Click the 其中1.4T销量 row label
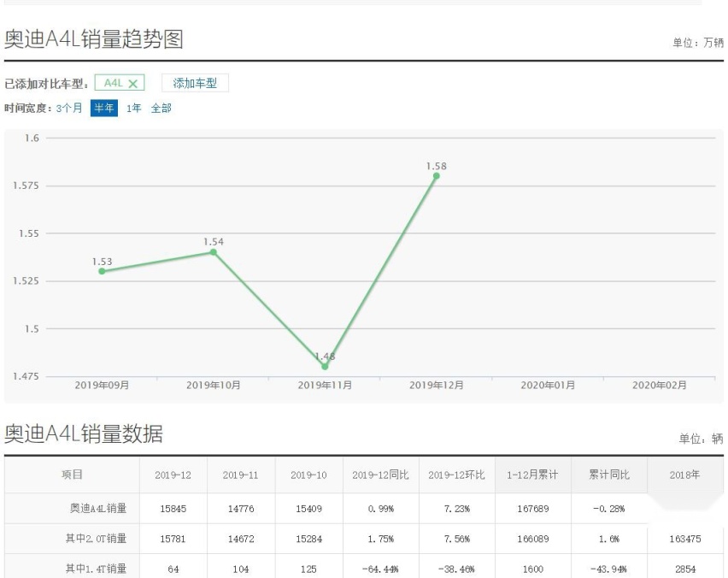The image size is (728, 578). [96, 569]
